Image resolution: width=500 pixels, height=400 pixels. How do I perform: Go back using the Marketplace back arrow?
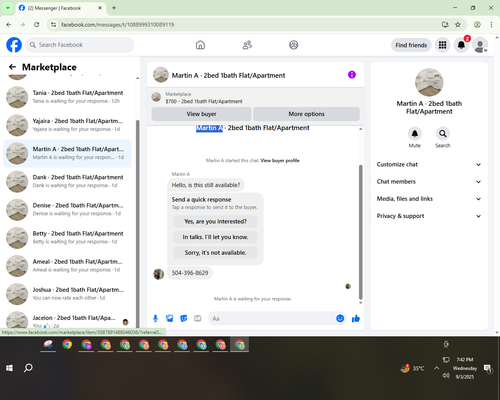(x=12, y=67)
